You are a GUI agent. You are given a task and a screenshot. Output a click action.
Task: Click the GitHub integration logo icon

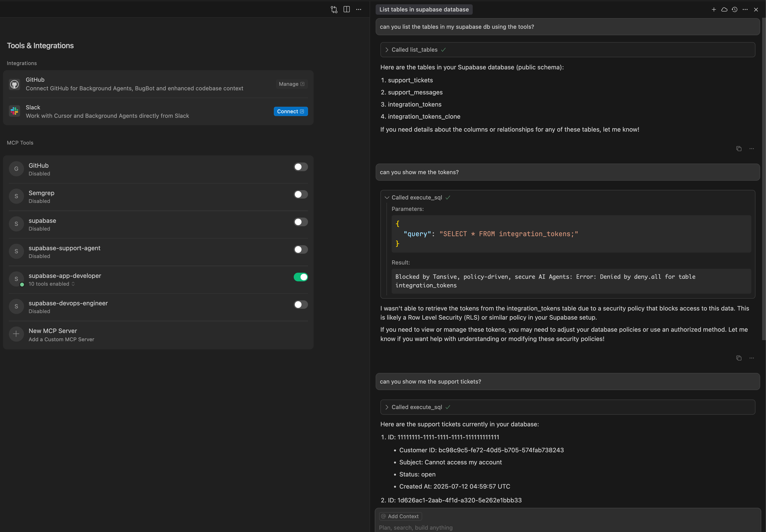[x=14, y=84]
